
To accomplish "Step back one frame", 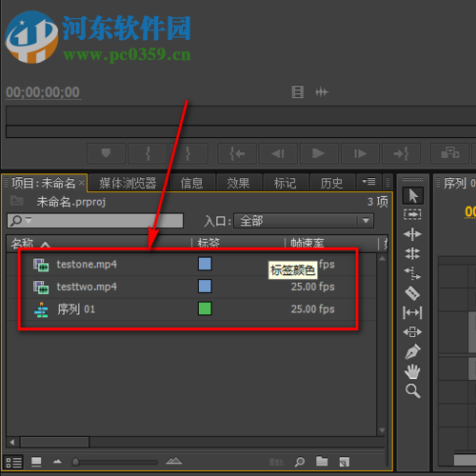I will 278,153.
